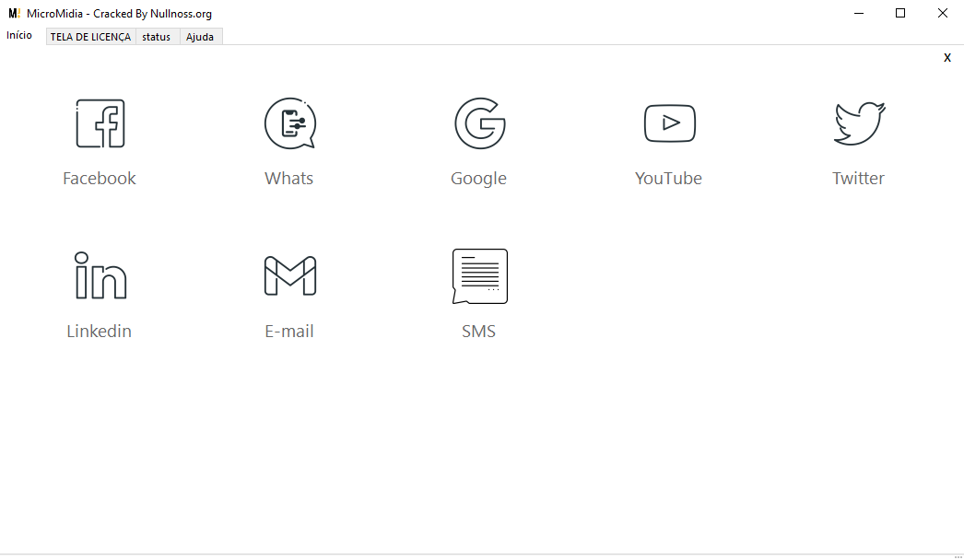Click the E-mail text label
The image size is (964, 560).
click(x=289, y=332)
